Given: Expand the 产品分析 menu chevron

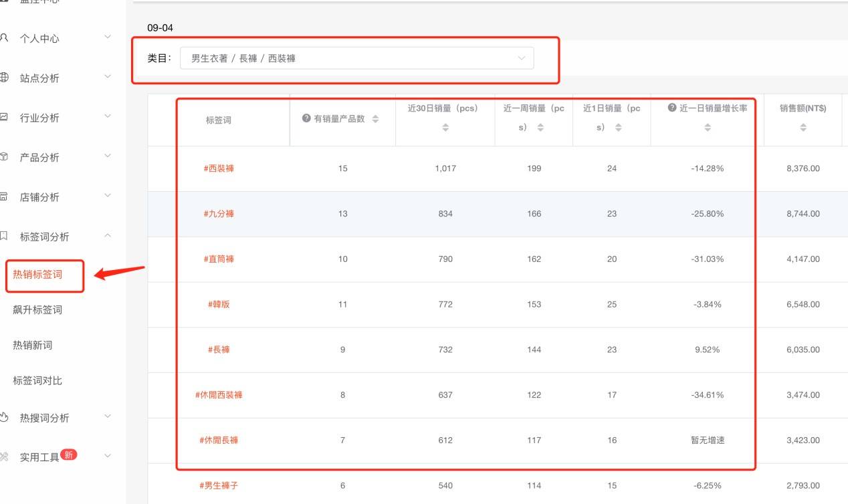Looking at the screenshot, I should 108,156.
